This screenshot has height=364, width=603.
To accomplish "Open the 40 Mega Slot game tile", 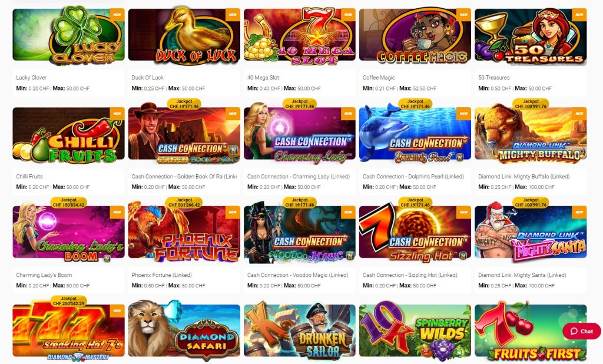I will [300, 35].
